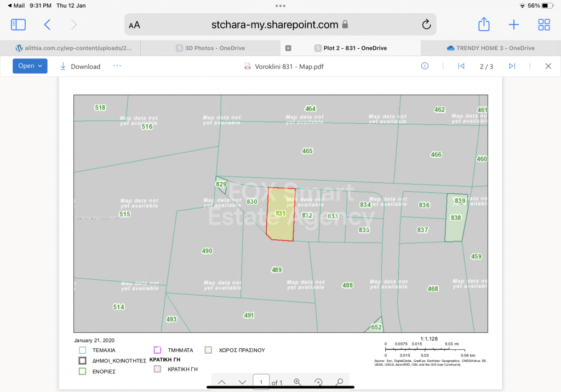The image size is (561, 392).
Task: Search within the PDF document
Action: point(339,382)
